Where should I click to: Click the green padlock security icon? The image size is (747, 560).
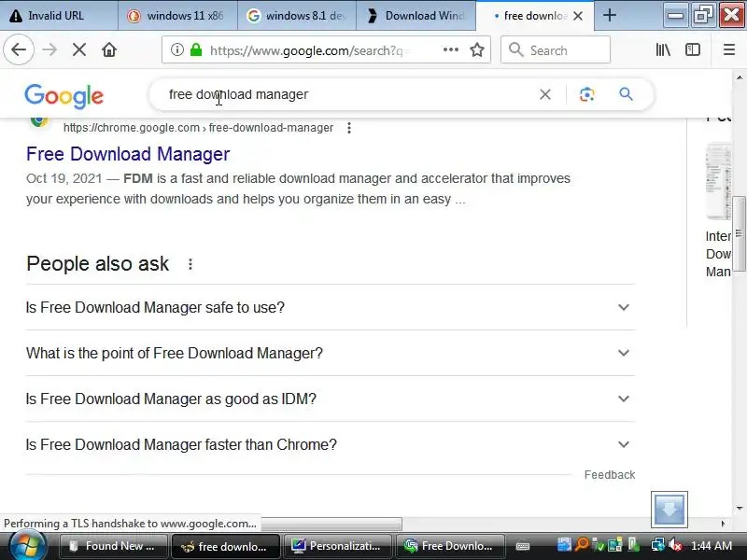196,49
